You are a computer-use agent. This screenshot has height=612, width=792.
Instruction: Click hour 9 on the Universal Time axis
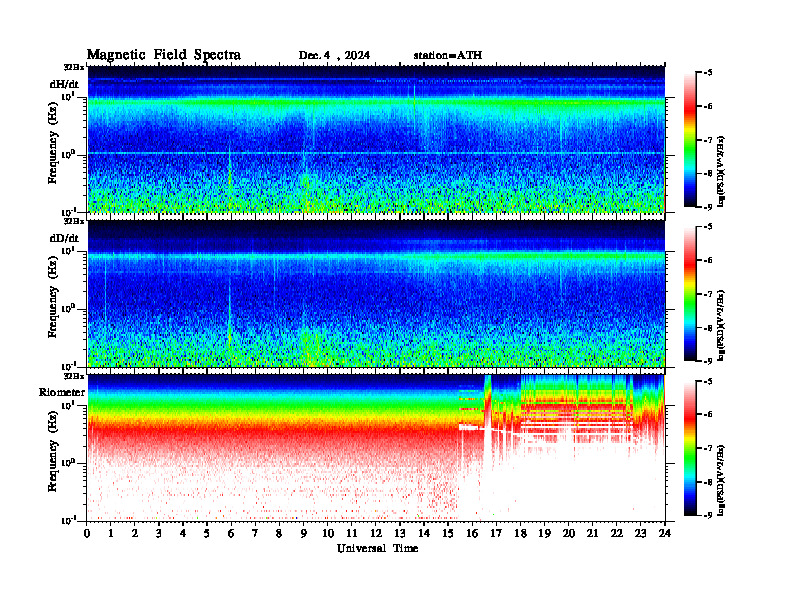click(x=303, y=534)
